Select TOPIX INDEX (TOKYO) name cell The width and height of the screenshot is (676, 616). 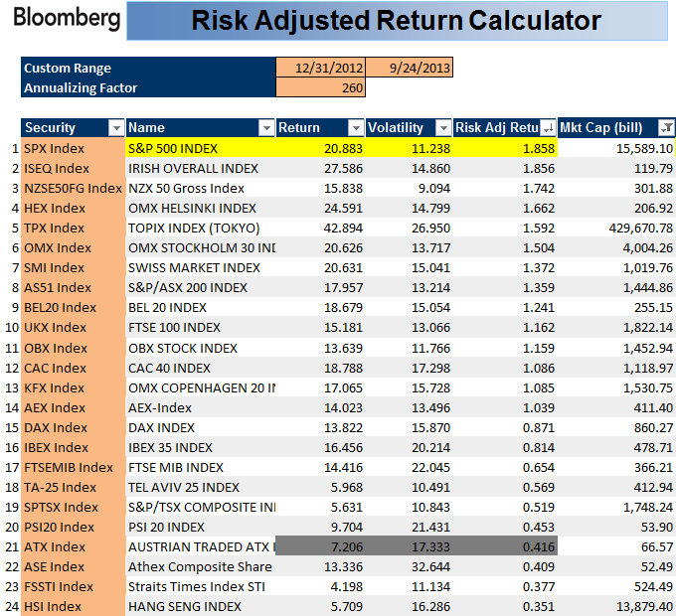pos(200,228)
